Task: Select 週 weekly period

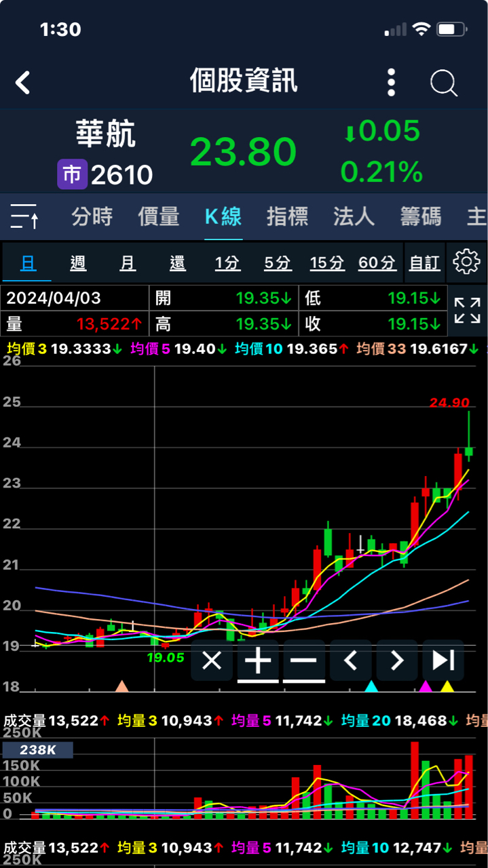Action: [x=78, y=262]
